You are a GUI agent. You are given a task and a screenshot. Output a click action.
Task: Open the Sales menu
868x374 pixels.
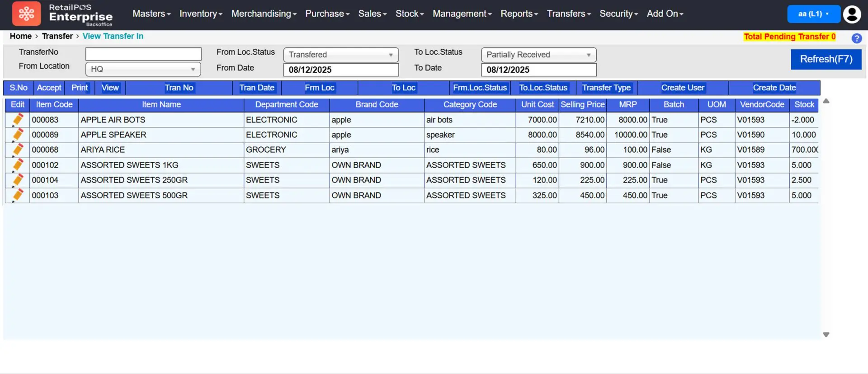coord(373,14)
